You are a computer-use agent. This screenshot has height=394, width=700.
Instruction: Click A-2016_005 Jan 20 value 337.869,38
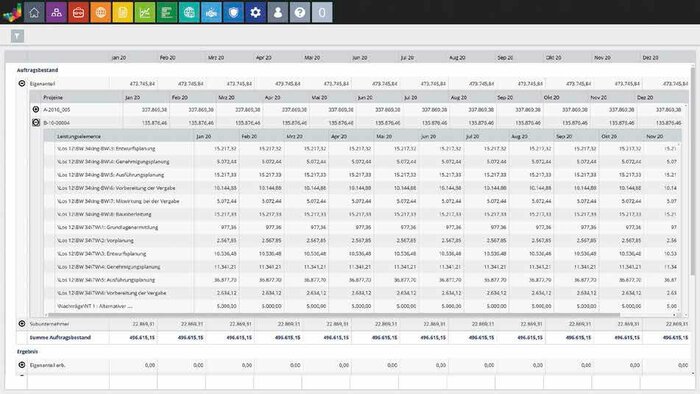154,109
